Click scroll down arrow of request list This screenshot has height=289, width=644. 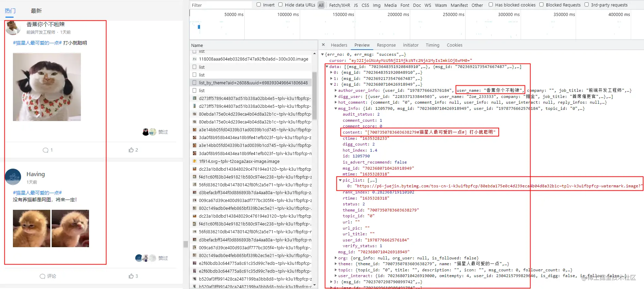click(314, 285)
